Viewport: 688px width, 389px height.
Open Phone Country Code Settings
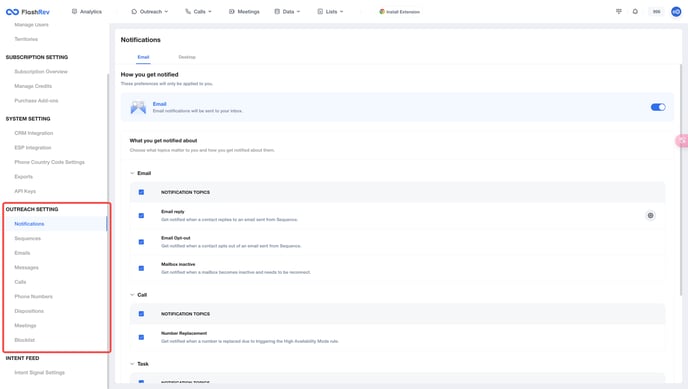click(x=49, y=162)
